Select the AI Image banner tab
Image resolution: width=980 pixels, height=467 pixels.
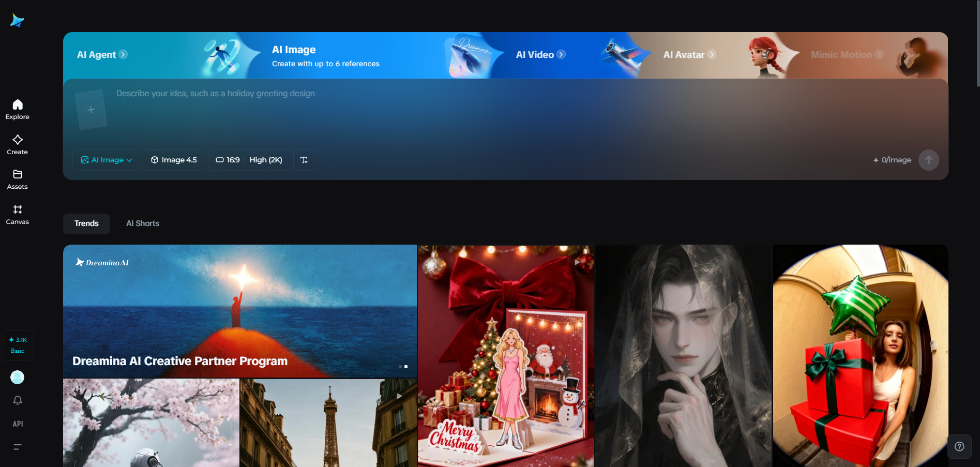coord(326,56)
